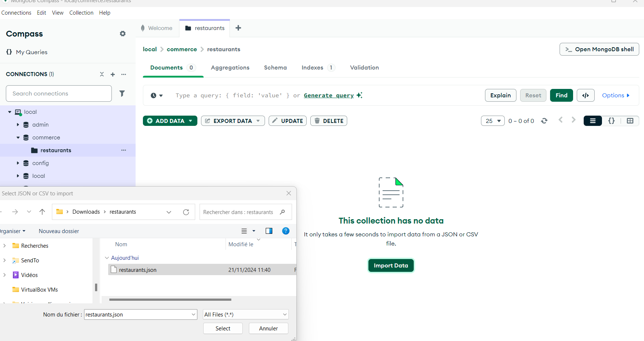Open My Queries in sidebar
Image resolution: width=644 pixels, height=341 pixels.
[27, 52]
